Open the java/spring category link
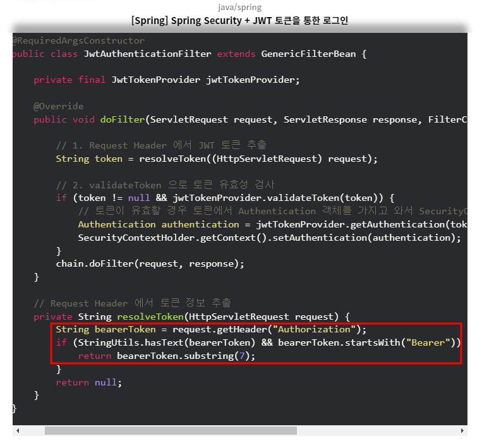482x448 pixels. (240, 7)
